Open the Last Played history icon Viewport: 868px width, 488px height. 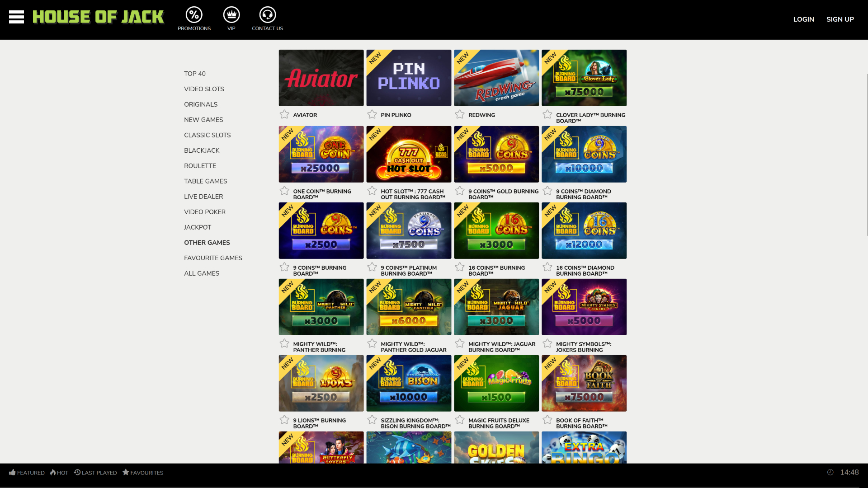(77, 473)
